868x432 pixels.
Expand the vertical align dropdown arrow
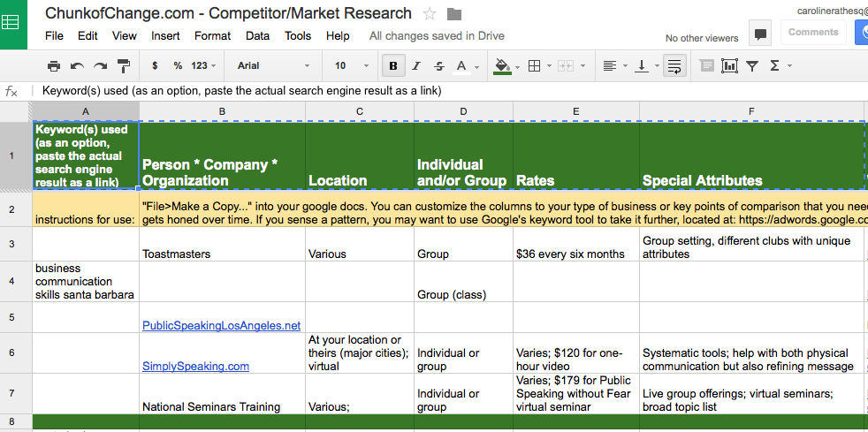point(657,66)
